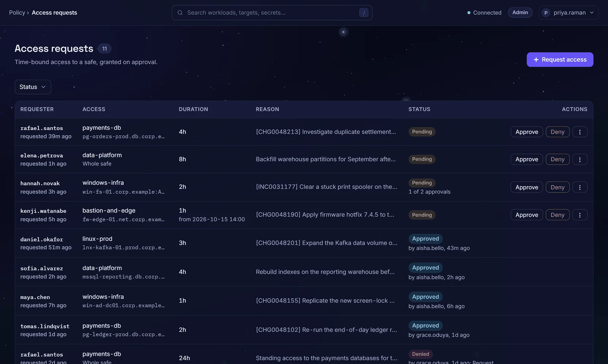Click the 11 requests count badge
The height and width of the screenshot is (364, 608).
point(104,49)
